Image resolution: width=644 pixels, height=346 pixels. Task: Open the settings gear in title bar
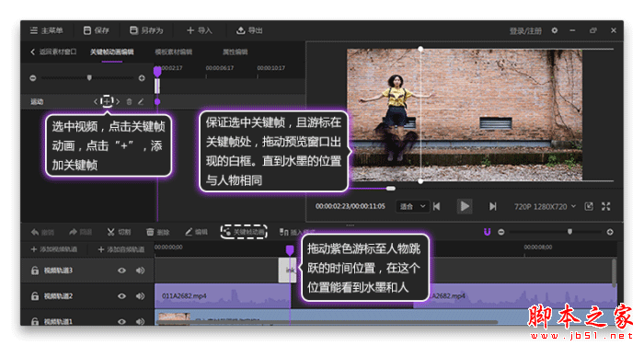pos(555,30)
